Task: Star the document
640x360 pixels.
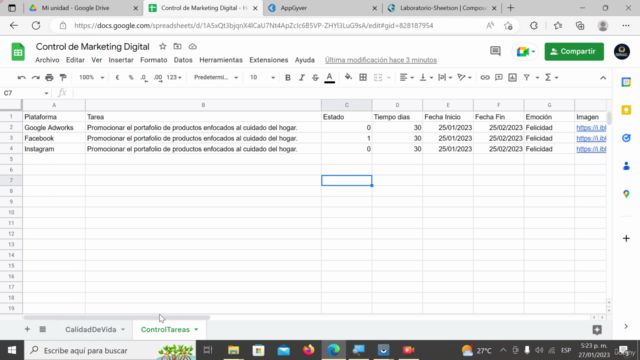Action: tap(162, 47)
